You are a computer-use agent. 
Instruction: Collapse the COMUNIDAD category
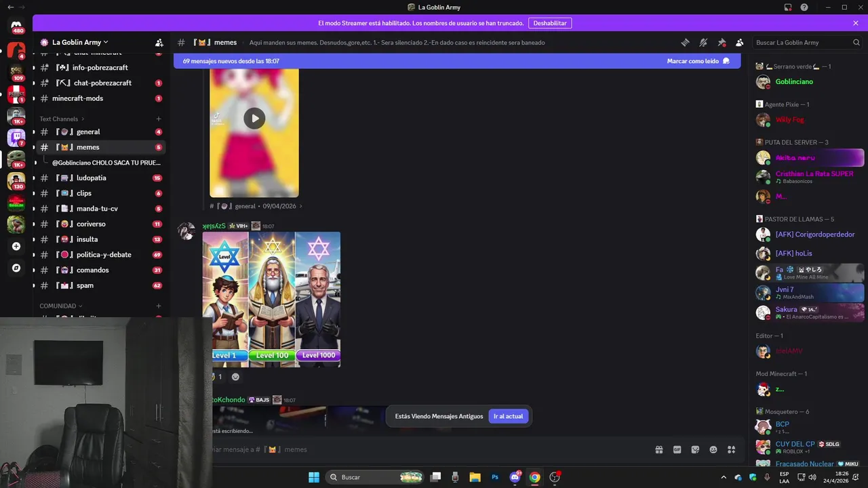pyautogui.click(x=61, y=306)
